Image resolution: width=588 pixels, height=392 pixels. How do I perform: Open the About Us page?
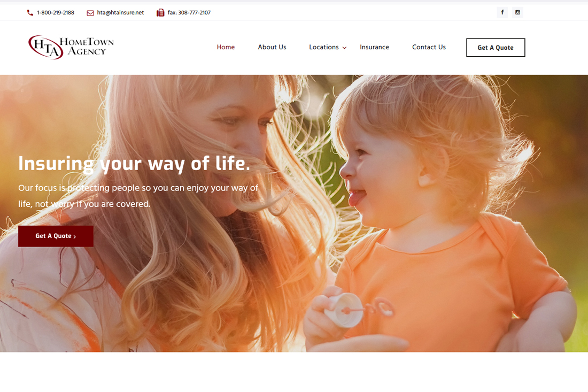[x=272, y=47]
